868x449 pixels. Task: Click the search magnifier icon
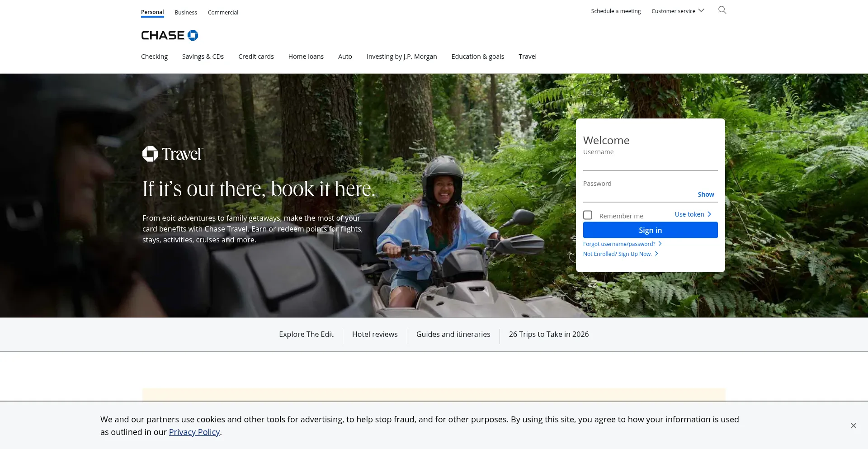click(x=722, y=10)
